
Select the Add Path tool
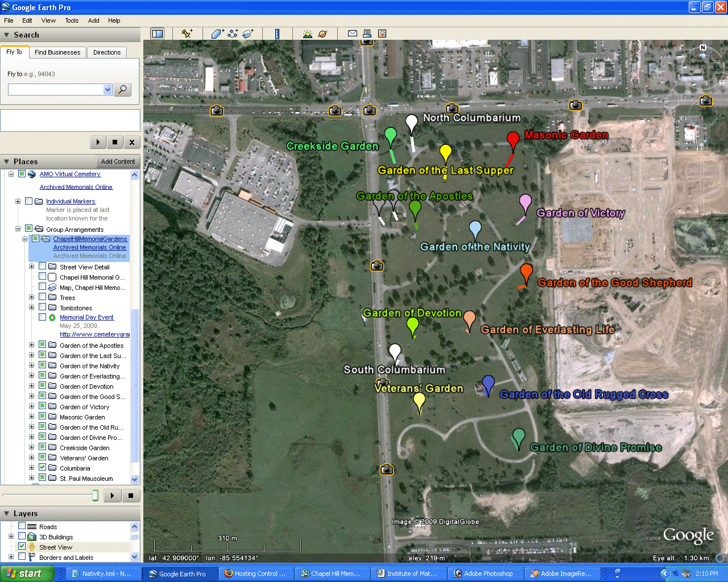[233, 34]
